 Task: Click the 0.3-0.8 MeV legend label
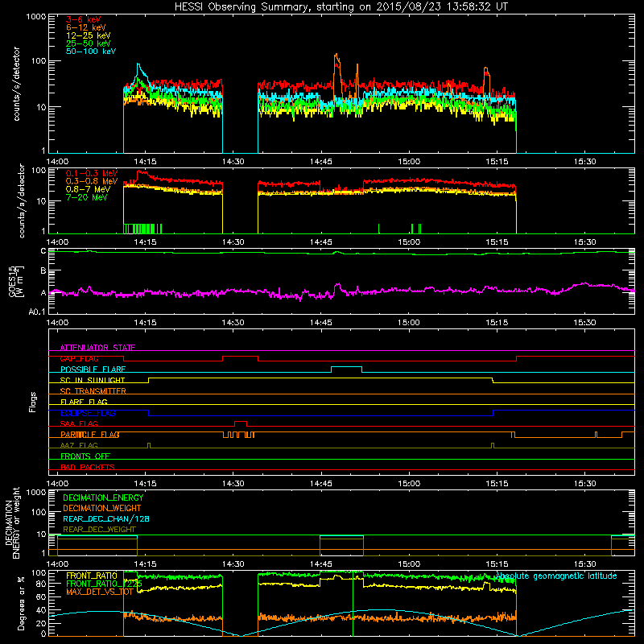92,181
